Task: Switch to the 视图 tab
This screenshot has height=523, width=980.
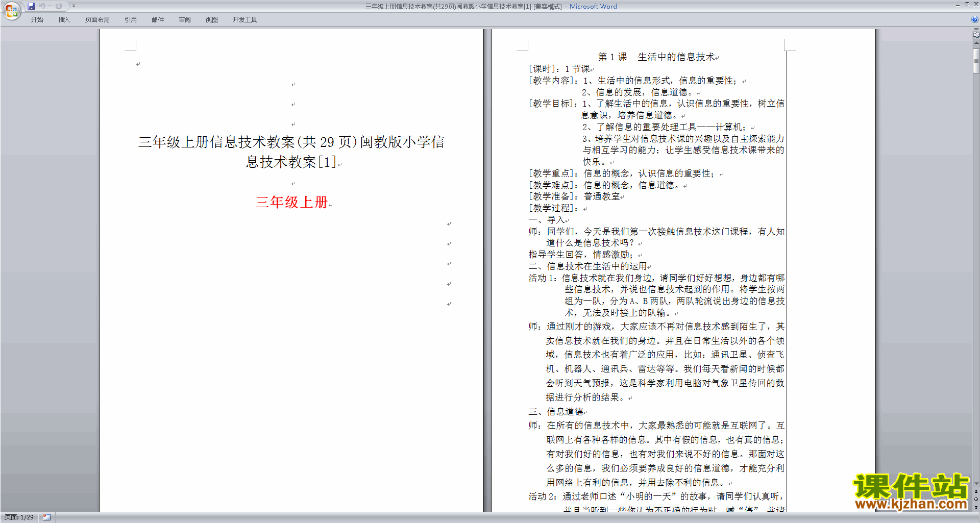Action: tap(211, 20)
